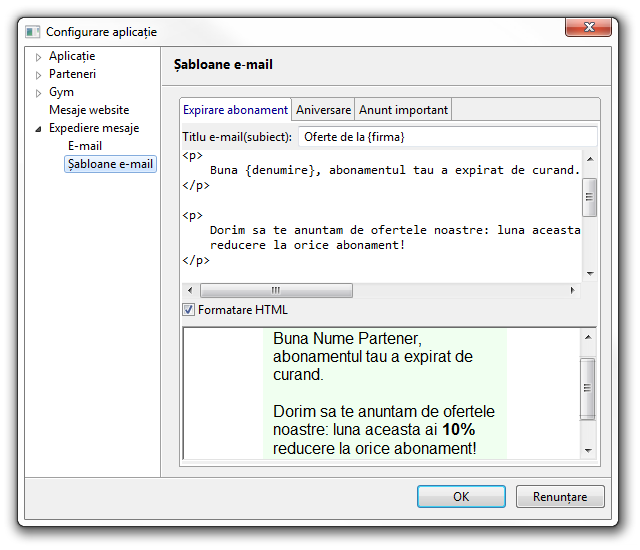Open the Anunt important tab

coord(404,110)
